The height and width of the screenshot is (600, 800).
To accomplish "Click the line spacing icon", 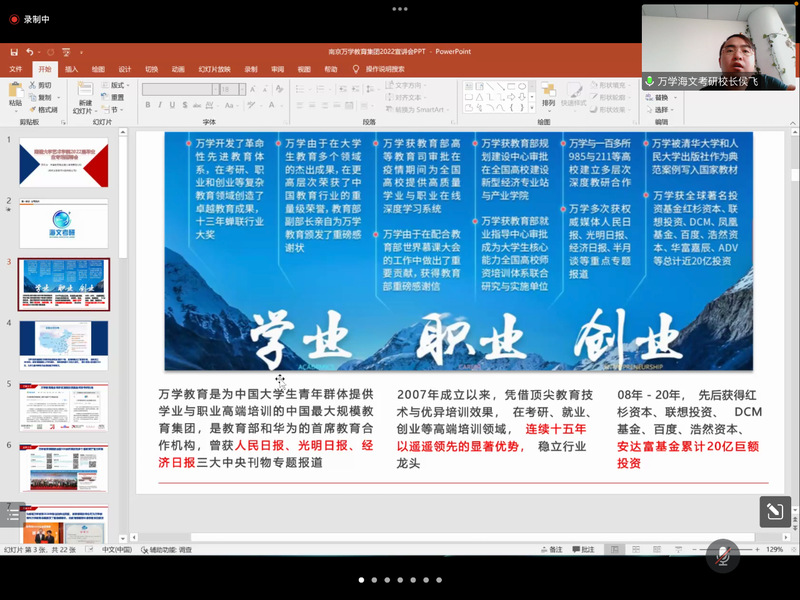I will [370, 89].
